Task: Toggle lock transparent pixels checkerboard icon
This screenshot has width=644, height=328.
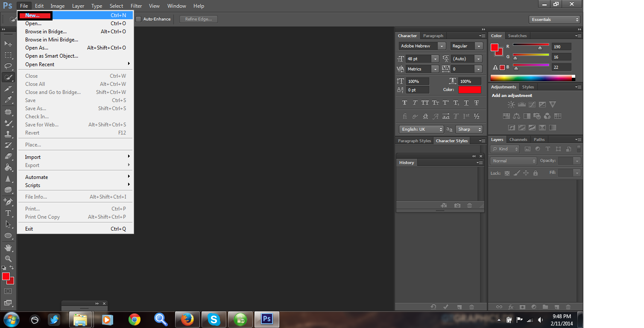Action: (507, 173)
